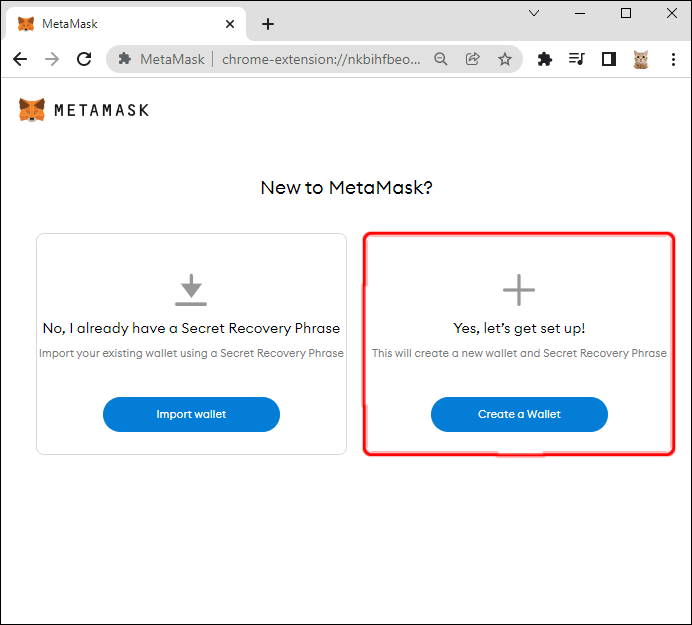
Task: Go back to the previous page
Action: (20, 59)
